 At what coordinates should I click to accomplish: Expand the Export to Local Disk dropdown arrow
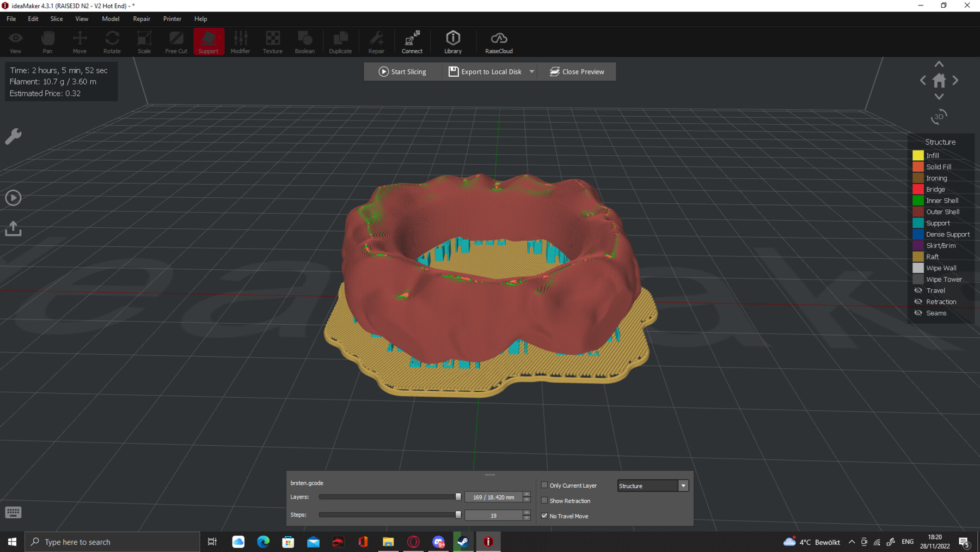tap(532, 71)
